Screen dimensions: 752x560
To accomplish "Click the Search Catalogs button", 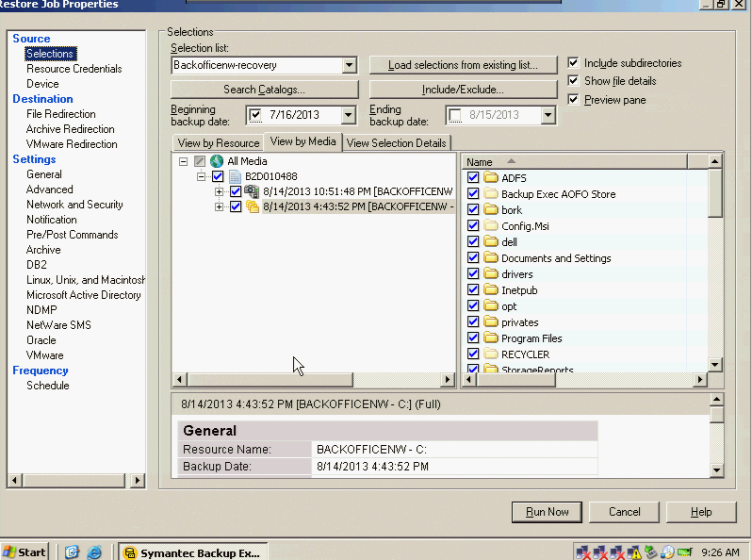I will [x=264, y=90].
